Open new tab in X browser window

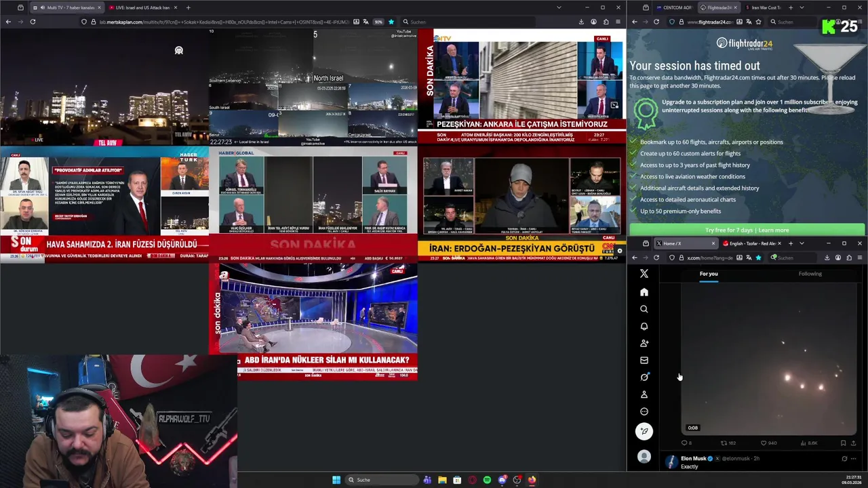pyautogui.click(x=790, y=243)
